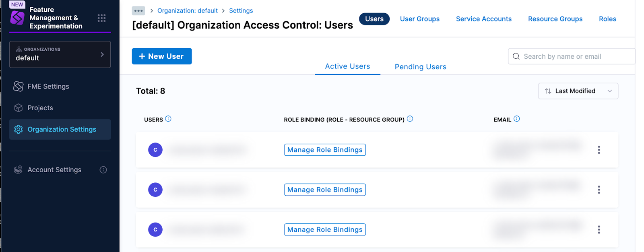Open the Settings breadcrumb link

point(241,11)
